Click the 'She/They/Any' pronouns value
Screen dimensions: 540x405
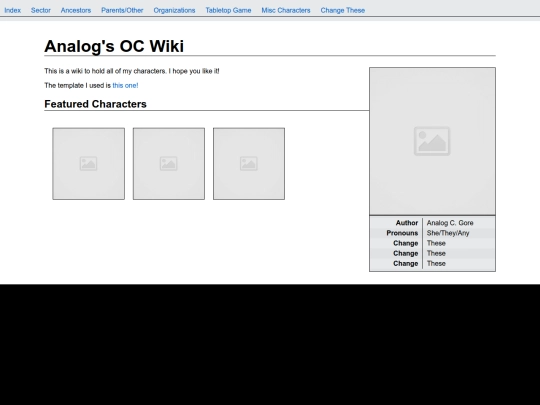pos(448,233)
